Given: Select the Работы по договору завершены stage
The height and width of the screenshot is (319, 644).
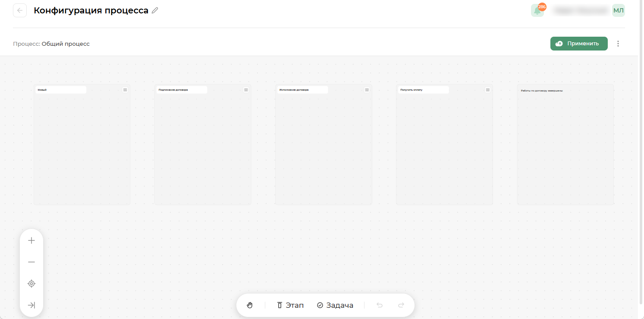Looking at the screenshot, I should (565, 145).
